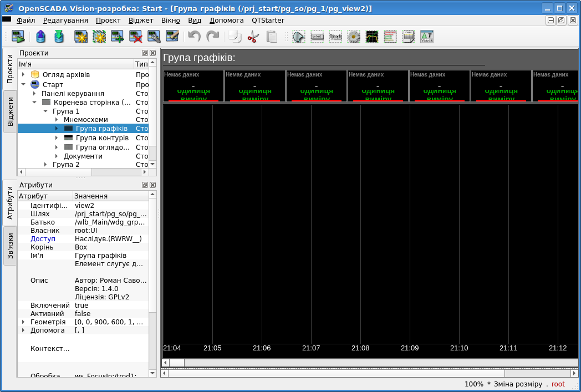
Task: Select Група контурів in project tree
Action: pyautogui.click(x=102, y=138)
